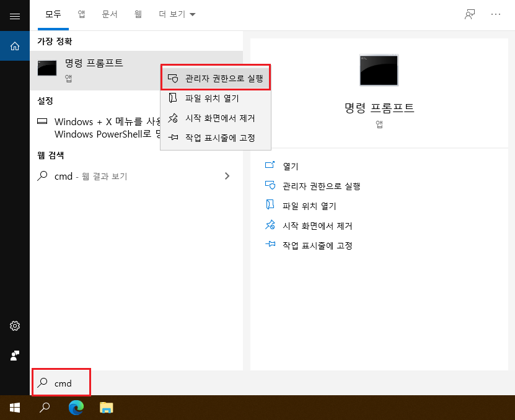515x420 pixels.
Task: Open Settings gear in search sidebar
Action: [15, 326]
